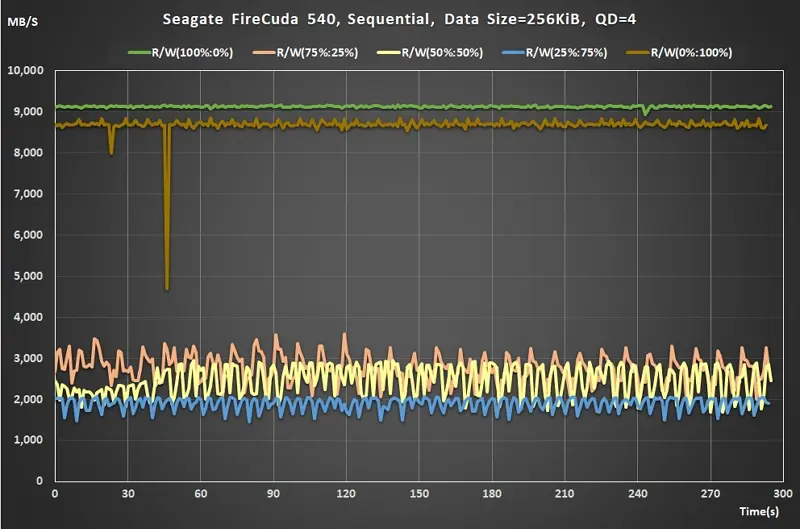The height and width of the screenshot is (529, 800).
Task: Click the 90 x-axis tick label
Action: [273, 494]
